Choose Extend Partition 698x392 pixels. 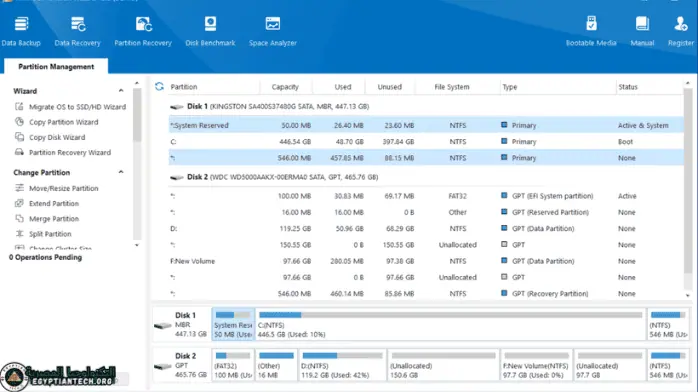(x=54, y=203)
